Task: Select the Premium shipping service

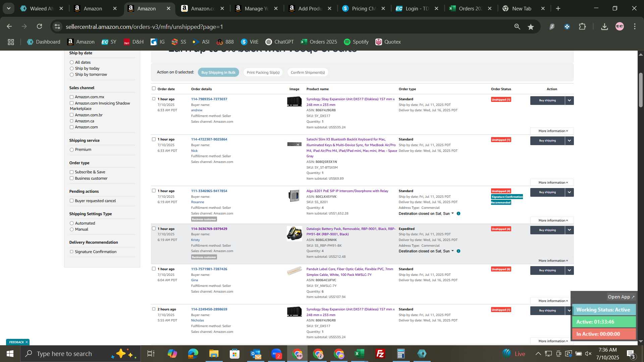Action: (x=72, y=150)
